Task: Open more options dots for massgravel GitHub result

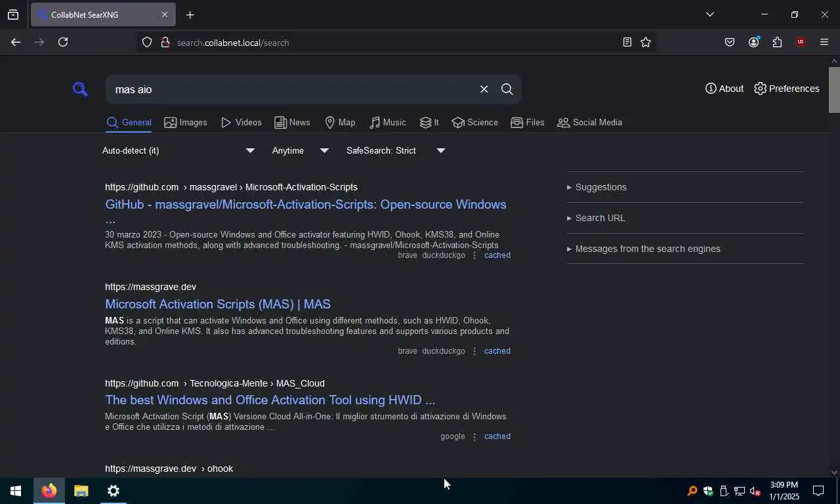Action: [474, 255]
